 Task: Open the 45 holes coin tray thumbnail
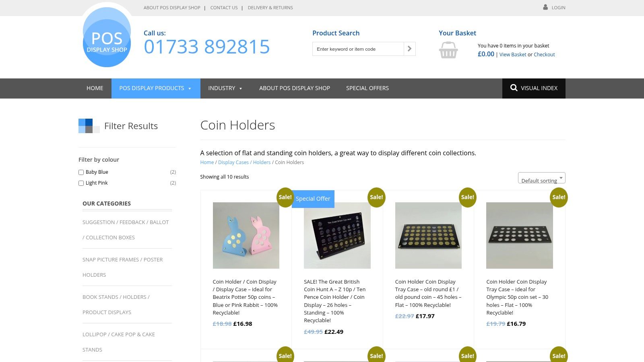click(428, 235)
